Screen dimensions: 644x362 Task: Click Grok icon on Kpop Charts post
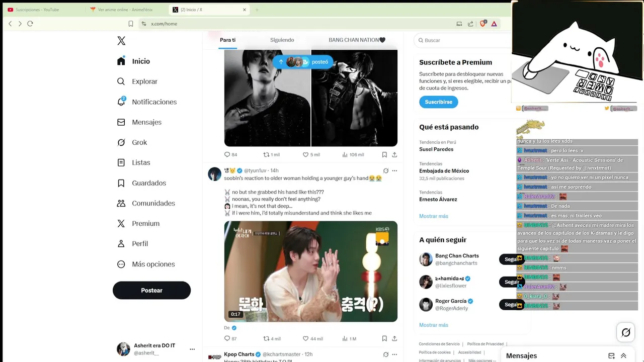386,354
